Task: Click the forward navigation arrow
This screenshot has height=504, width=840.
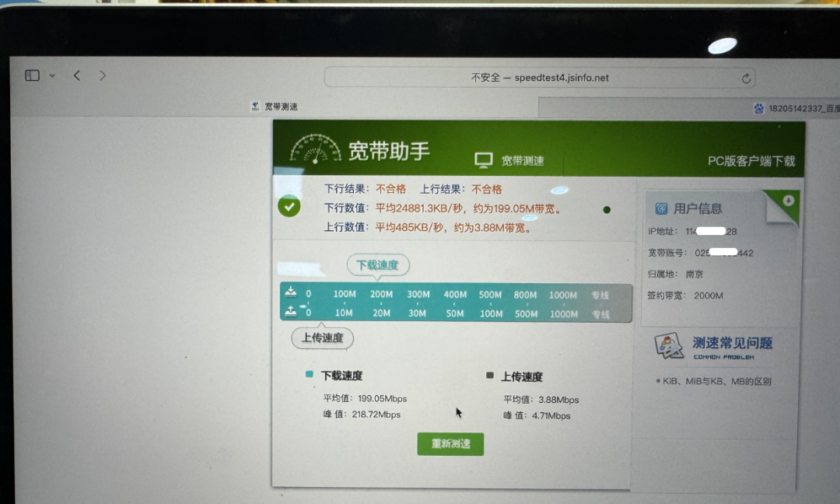Action: pos(103,75)
